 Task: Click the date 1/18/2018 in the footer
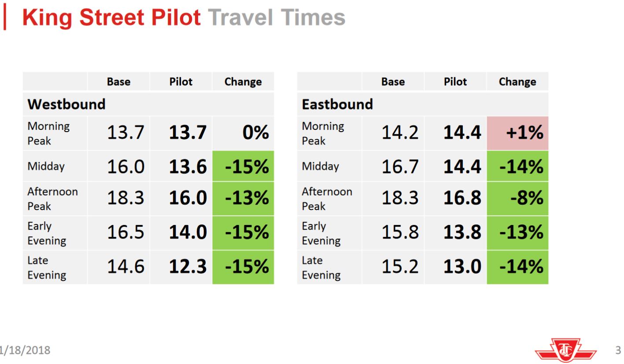25,350
